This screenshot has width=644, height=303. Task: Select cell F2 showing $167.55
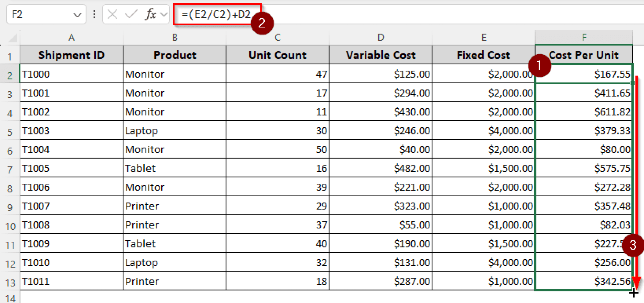click(584, 74)
